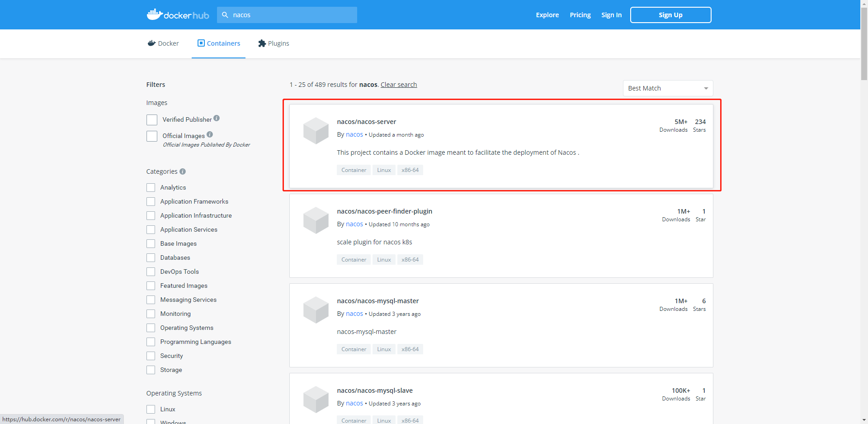Click the Sign Up button
This screenshot has width=868, height=424.
click(670, 15)
